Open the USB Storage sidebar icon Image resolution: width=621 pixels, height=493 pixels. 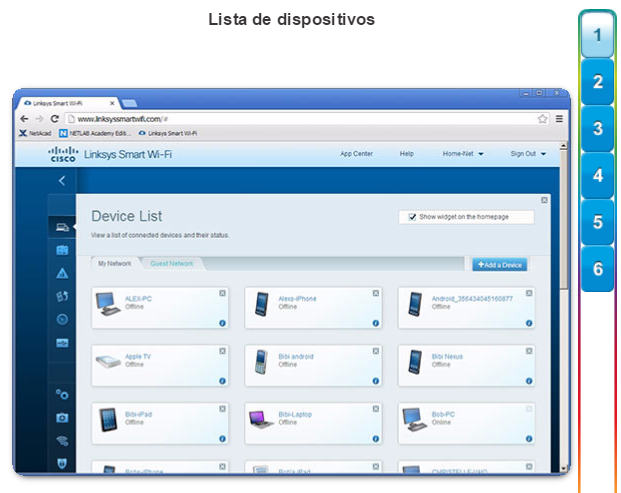click(x=62, y=343)
